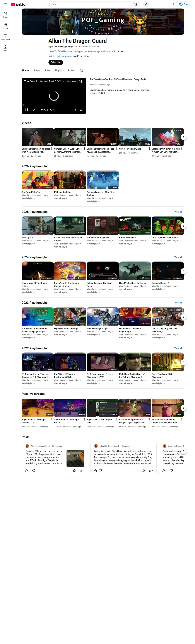Pause the featured video
Screen dimensions: 195x644
click(26, 110)
